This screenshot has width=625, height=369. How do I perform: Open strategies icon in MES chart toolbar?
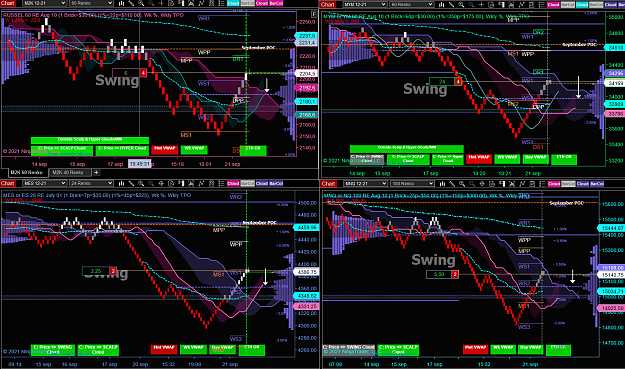211,183
